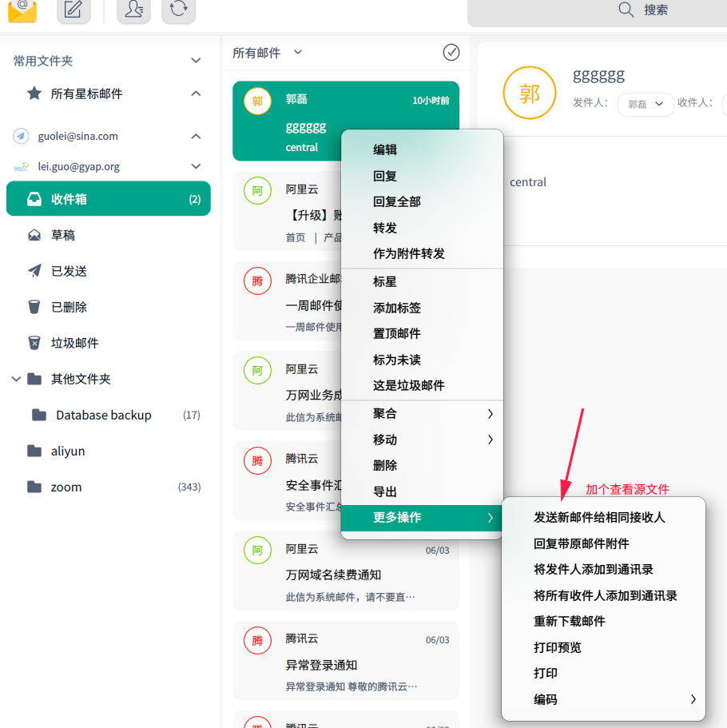Image resolution: width=727 pixels, height=728 pixels.
Task: Toggle the select-all checkmark circle
Action: (x=451, y=52)
